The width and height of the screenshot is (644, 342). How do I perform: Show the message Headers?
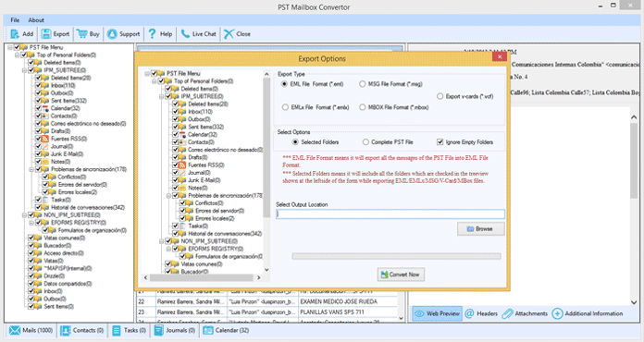click(481, 313)
